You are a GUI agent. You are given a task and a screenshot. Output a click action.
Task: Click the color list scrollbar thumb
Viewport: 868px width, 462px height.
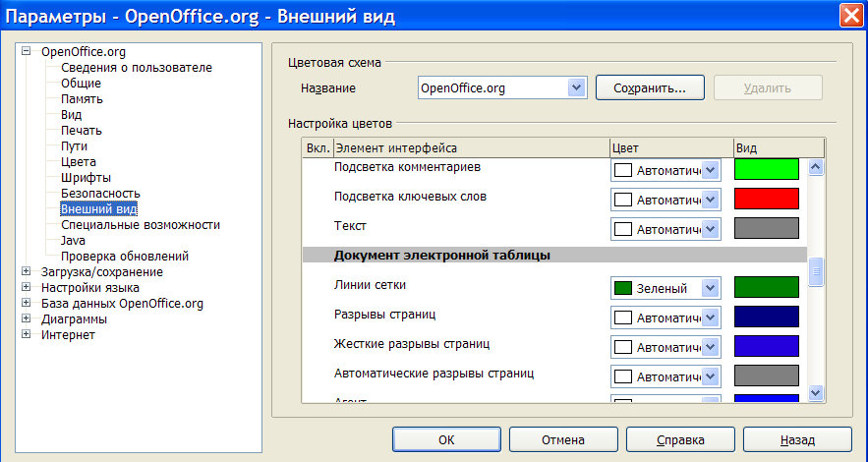816,271
